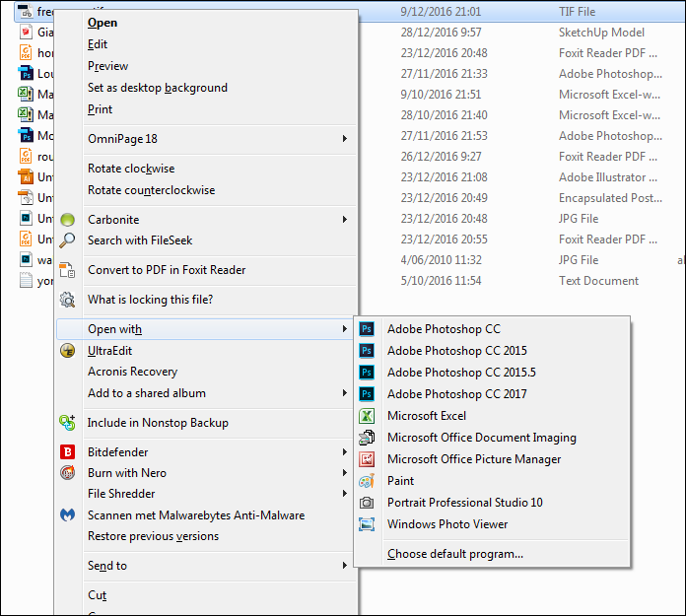Select Rotate clockwise from context menu
Viewport: 686px width, 616px height.
pyautogui.click(x=131, y=169)
